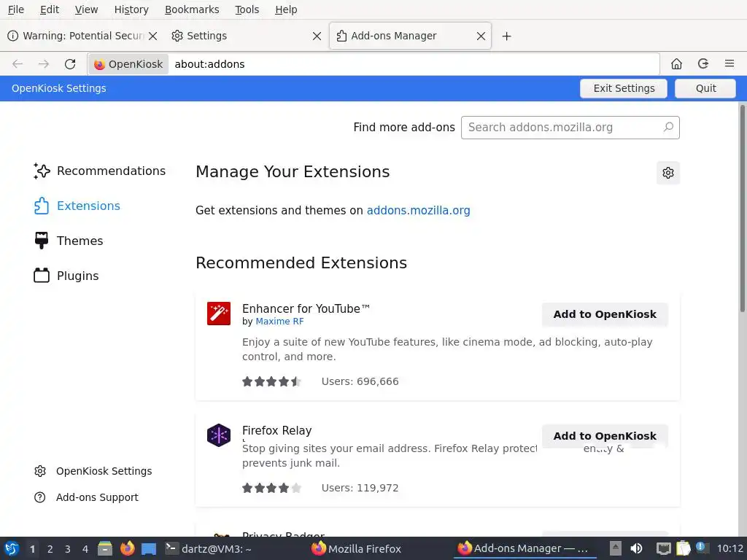Click the notification tray icon with blue badge

pos(701,547)
